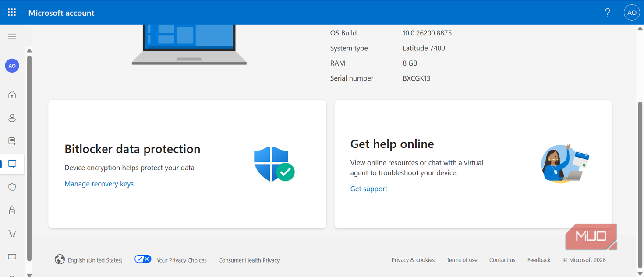Image resolution: width=644 pixels, height=277 pixels.
Task: Click the Microsoft account header title
Action: (x=61, y=13)
